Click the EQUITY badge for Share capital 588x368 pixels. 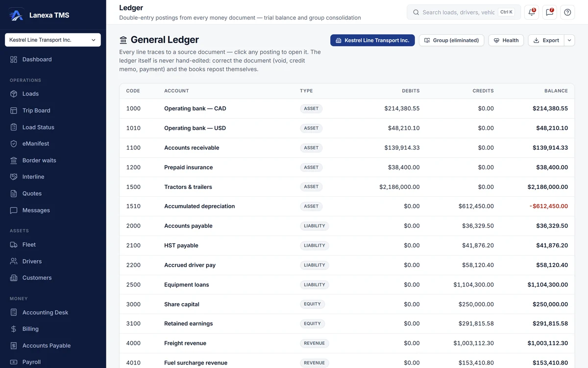(312, 304)
